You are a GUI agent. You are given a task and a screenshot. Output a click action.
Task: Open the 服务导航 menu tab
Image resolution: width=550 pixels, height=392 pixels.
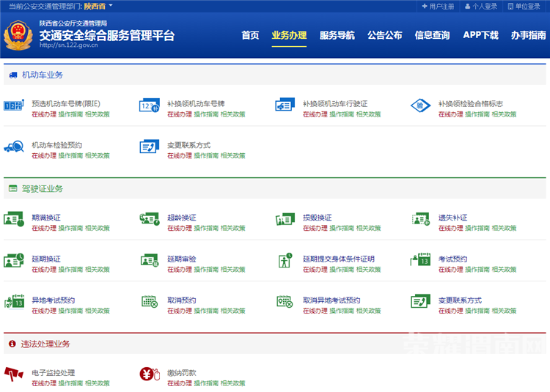pos(337,35)
